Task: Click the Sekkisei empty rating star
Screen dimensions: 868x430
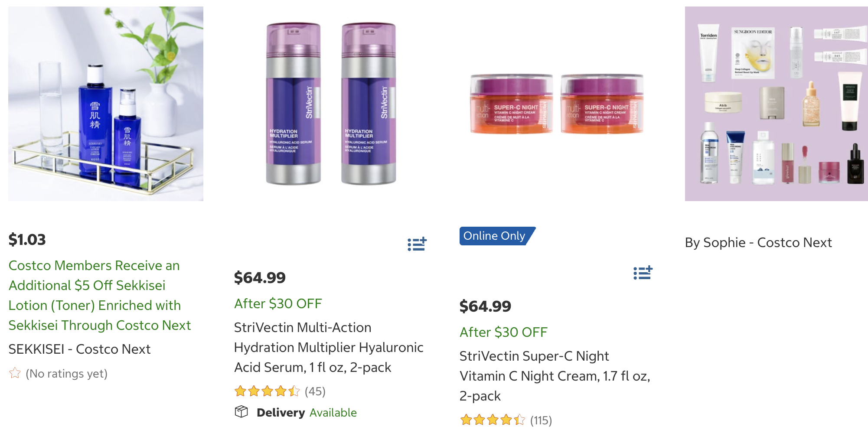Action: click(x=15, y=373)
